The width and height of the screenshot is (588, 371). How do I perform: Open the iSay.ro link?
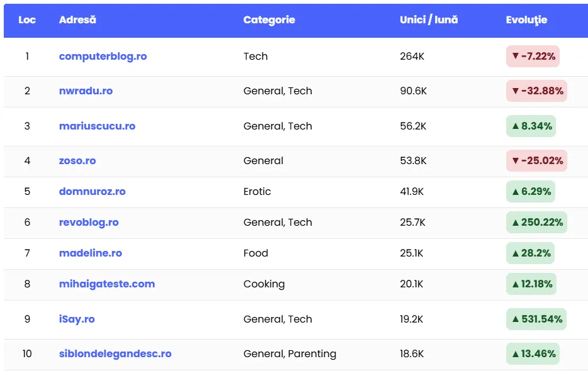[77, 319]
